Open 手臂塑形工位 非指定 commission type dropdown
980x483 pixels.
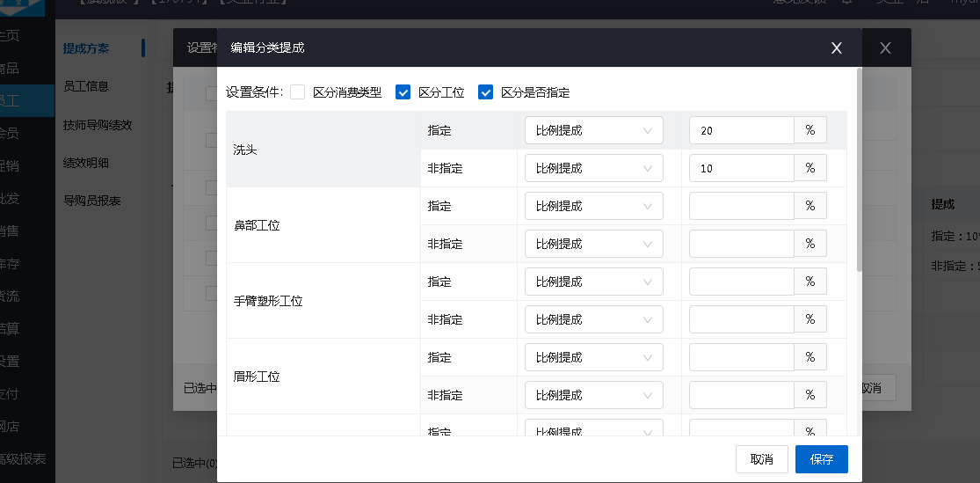click(x=594, y=319)
